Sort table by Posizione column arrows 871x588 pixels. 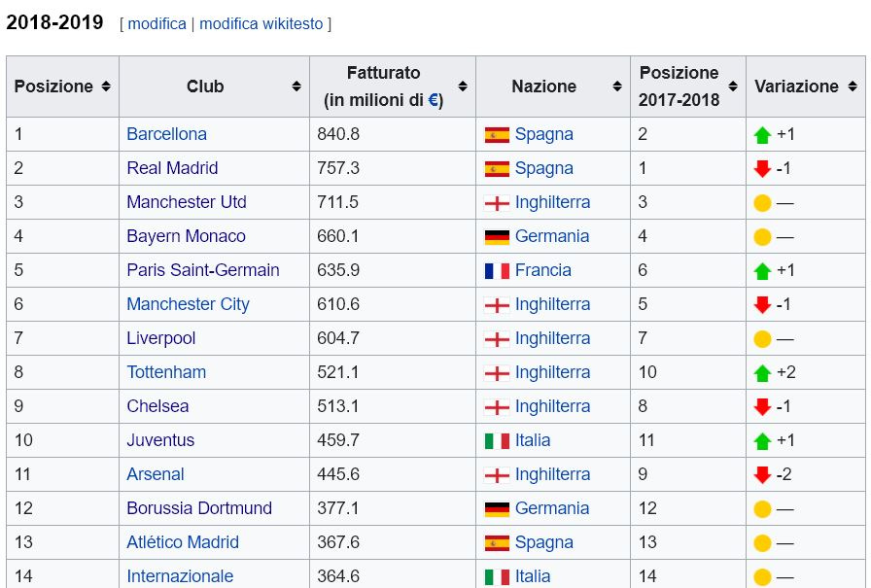pyautogui.click(x=106, y=86)
